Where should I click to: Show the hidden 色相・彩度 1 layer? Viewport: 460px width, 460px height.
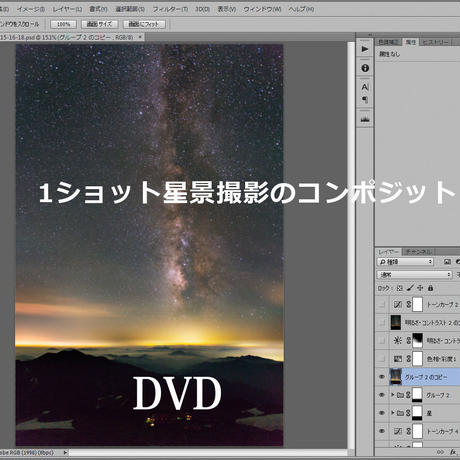click(382, 359)
